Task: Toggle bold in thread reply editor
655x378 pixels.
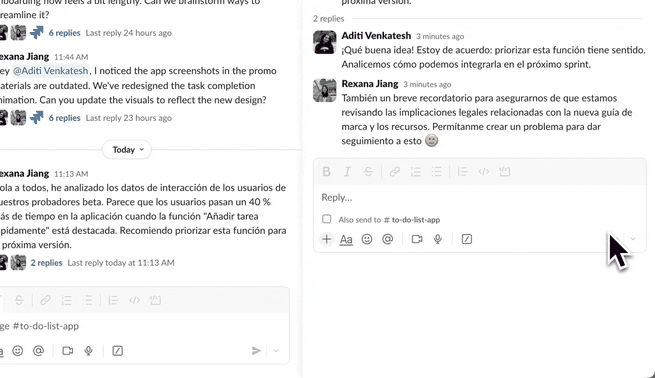Action: 327,172
